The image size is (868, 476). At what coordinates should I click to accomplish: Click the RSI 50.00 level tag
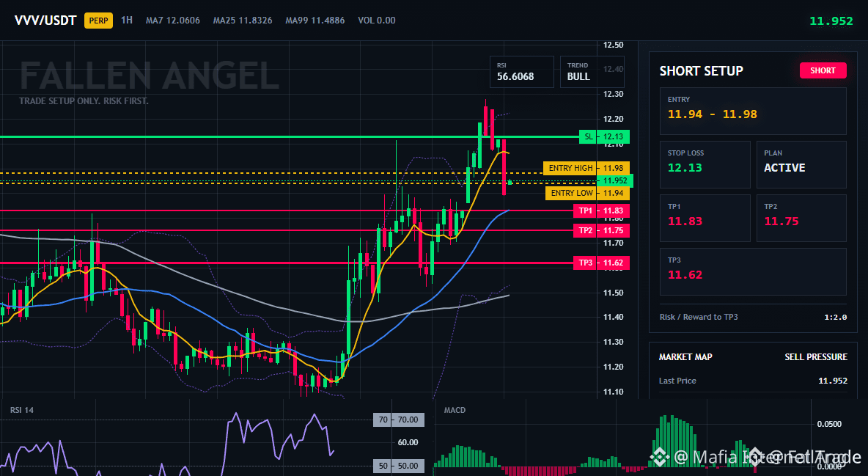coord(399,466)
